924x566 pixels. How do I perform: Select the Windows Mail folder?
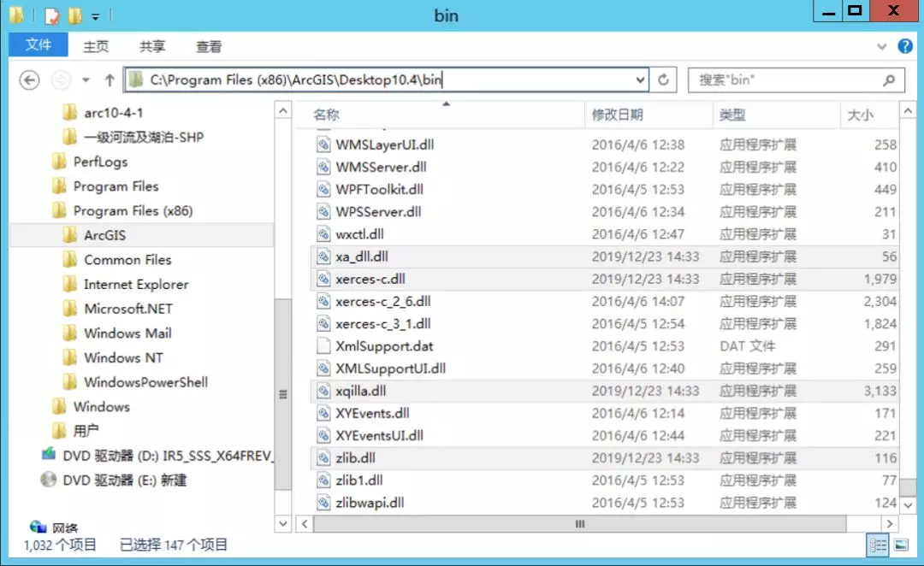116,333
